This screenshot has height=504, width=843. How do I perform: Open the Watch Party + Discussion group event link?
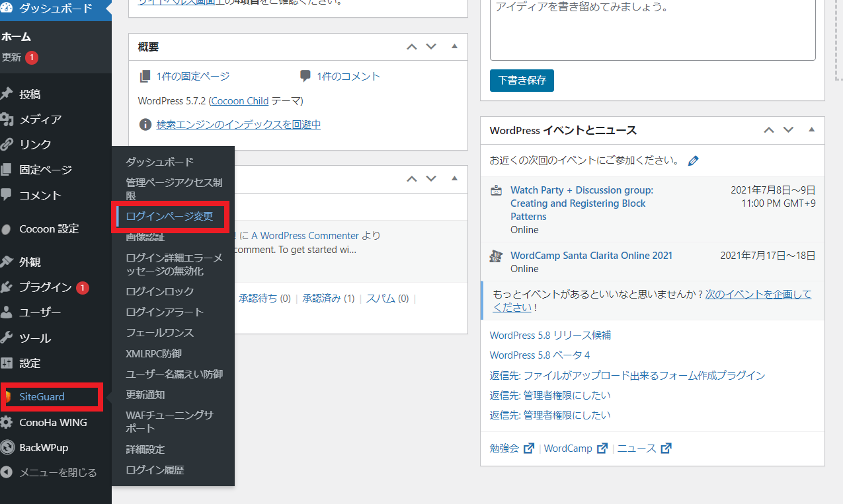click(582, 203)
